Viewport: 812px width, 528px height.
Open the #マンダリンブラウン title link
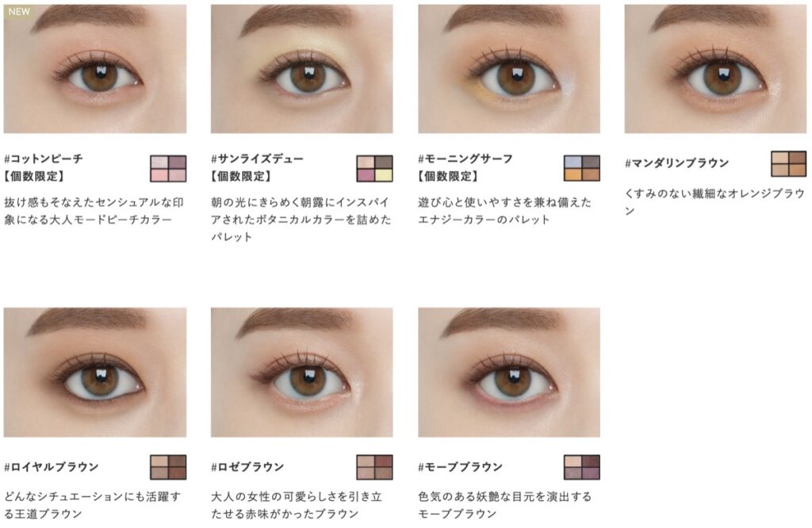(x=677, y=163)
